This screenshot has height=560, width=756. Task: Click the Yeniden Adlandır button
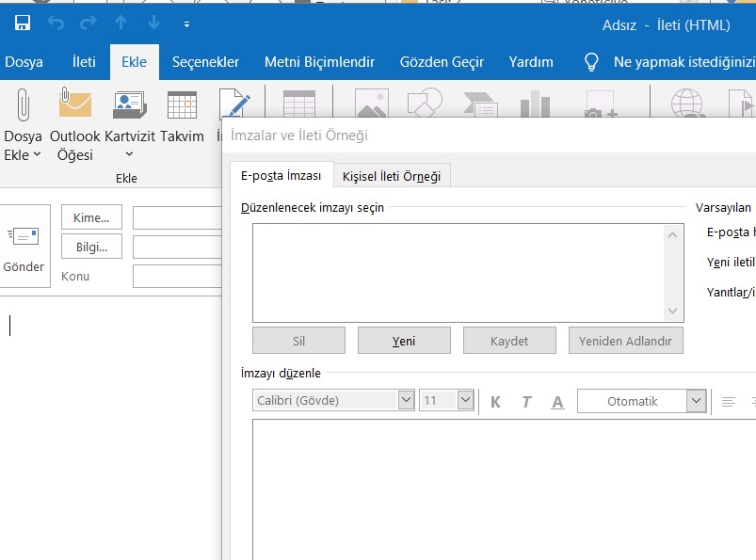[x=625, y=340]
